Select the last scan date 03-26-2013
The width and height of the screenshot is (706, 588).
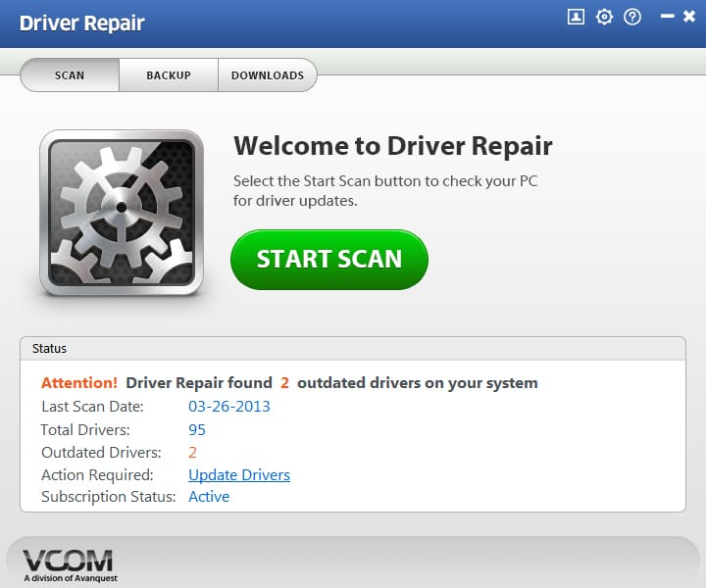coord(229,407)
